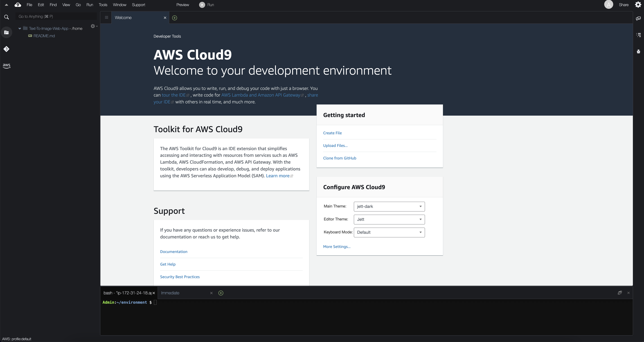Open the Main Theme dropdown

[x=389, y=206]
